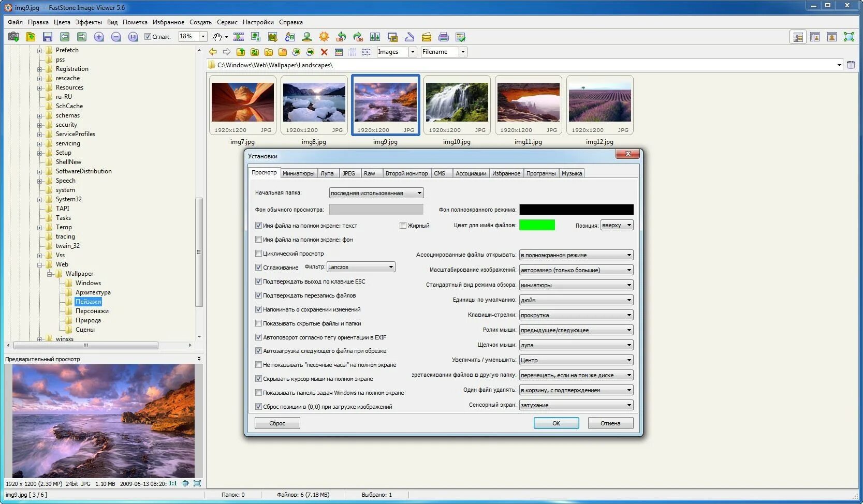
Task: Open the Настройки menu
Action: pyautogui.click(x=258, y=22)
